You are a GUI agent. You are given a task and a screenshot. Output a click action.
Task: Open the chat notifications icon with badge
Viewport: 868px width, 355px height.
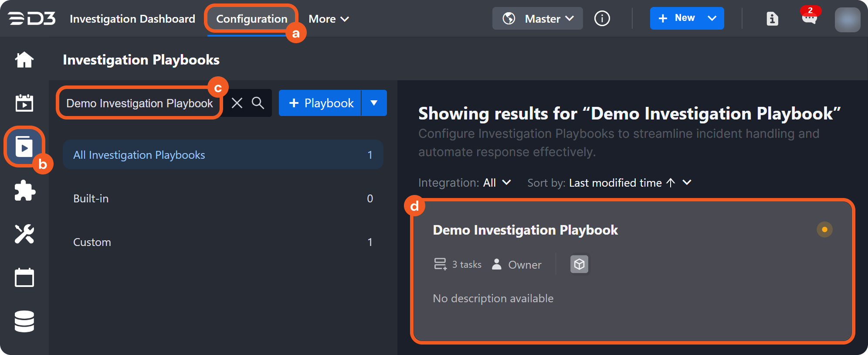click(x=809, y=19)
